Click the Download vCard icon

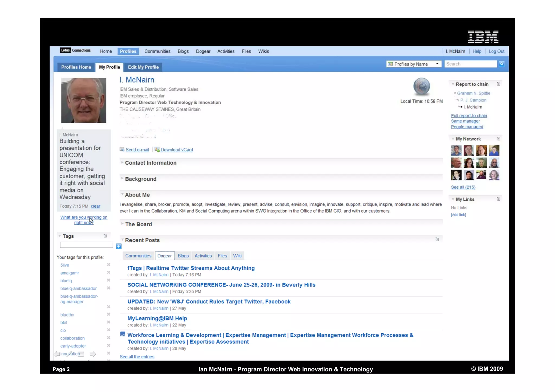(x=157, y=149)
